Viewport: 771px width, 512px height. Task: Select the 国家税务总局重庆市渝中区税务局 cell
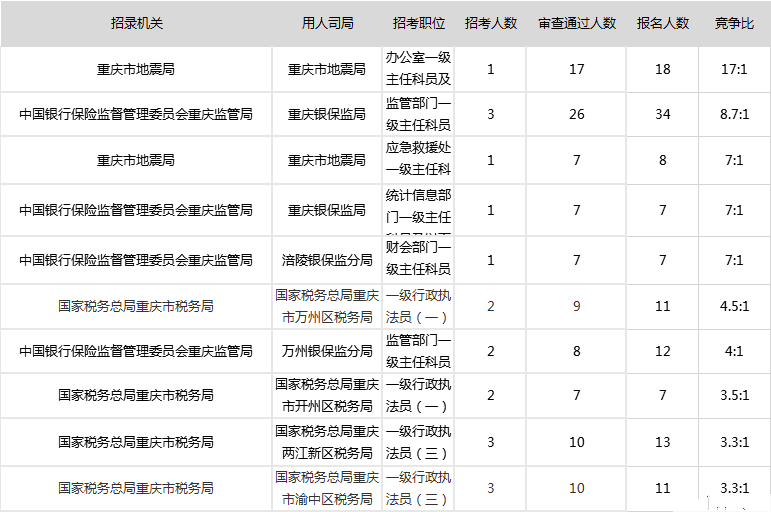point(327,488)
